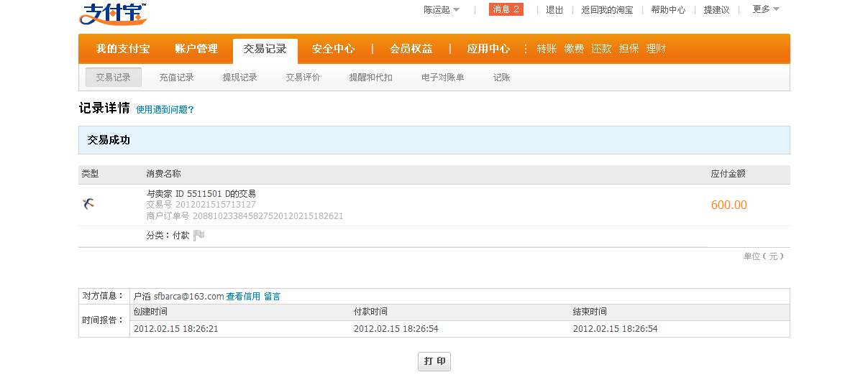Click the Alipay logo

click(113, 14)
